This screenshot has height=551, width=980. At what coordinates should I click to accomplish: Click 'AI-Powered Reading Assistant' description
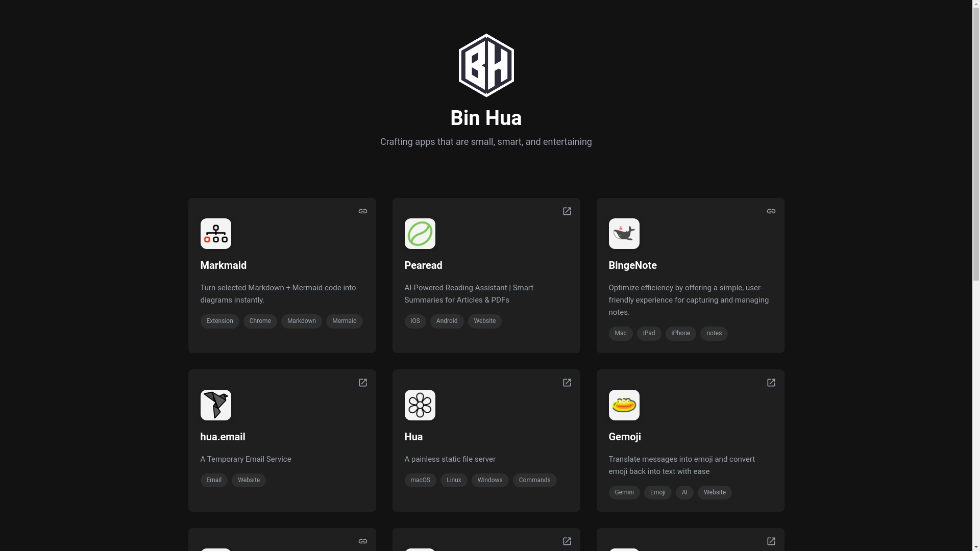click(469, 294)
